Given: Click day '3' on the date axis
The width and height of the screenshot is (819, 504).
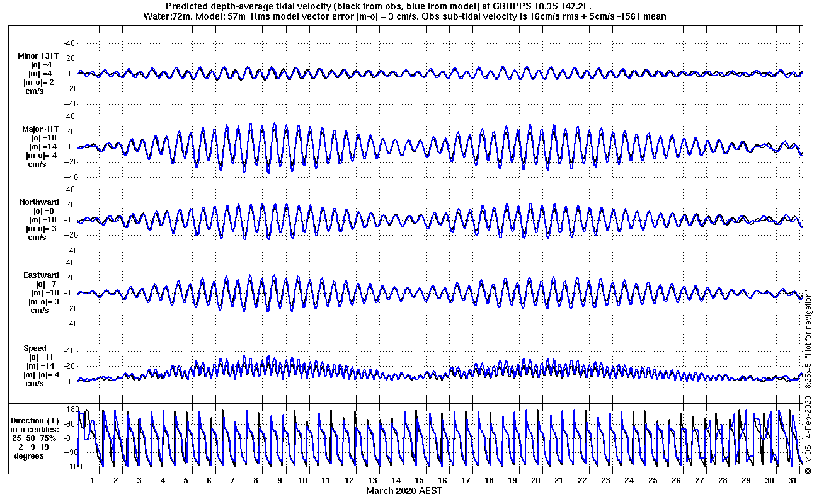Looking at the screenshot, I should tap(139, 481).
